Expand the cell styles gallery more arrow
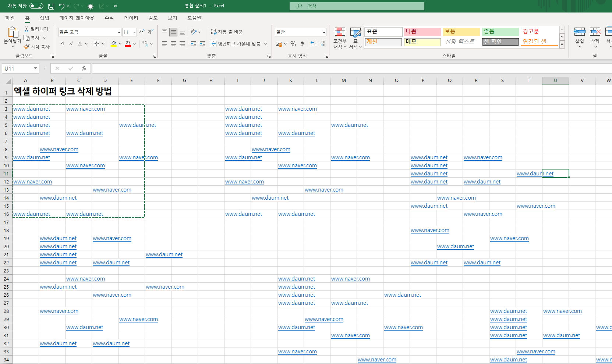This screenshot has width=612, height=364. point(562,44)
